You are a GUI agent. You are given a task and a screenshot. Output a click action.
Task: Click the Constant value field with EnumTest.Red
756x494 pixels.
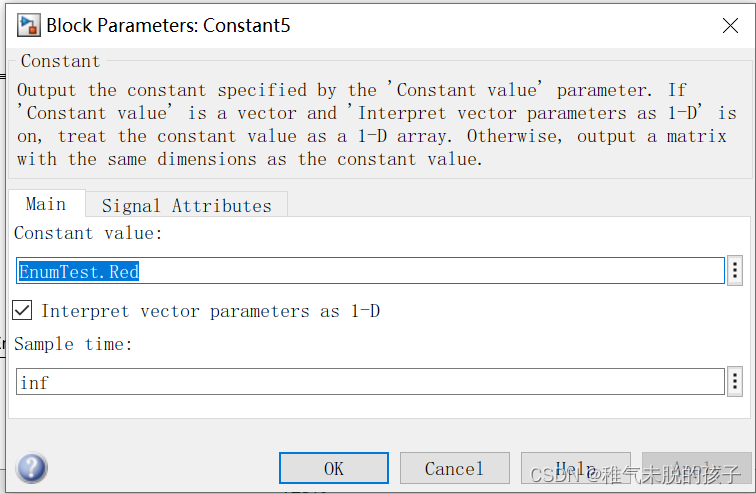pyautogui.click(x=370, y=271)
